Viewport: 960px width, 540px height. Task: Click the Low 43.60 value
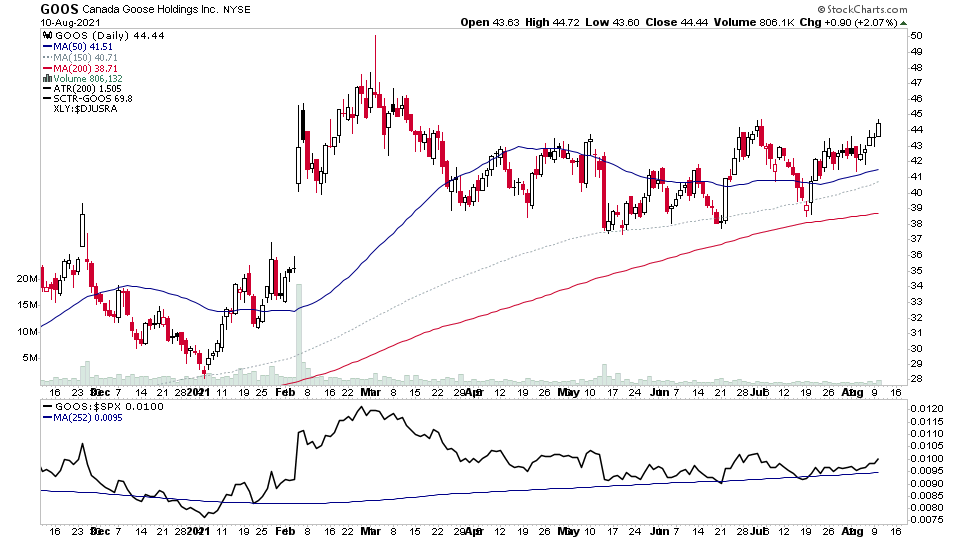(612, 22)
